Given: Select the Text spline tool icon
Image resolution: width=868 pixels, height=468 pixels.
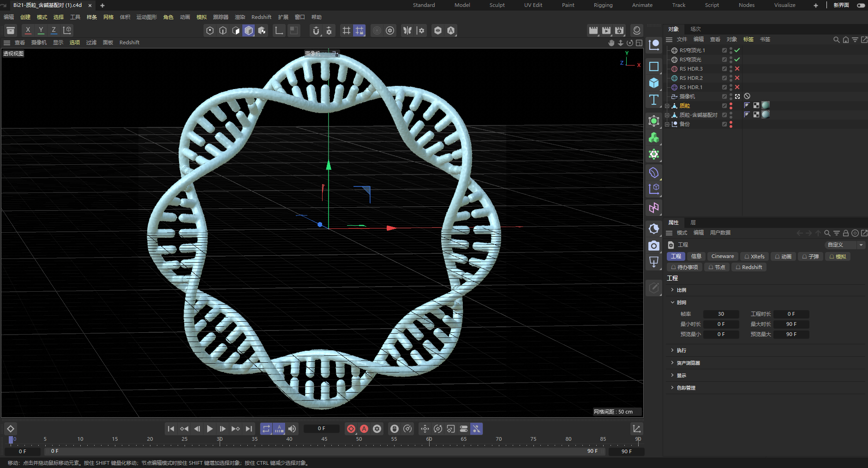Looking at the screenshot, I should [654, 100].
